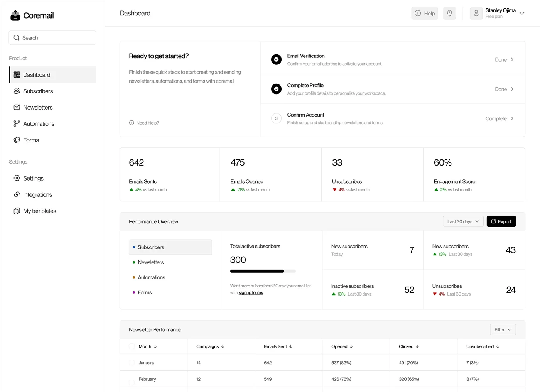Click the Forms icon in sidebar
Screen dimensions: 540x392
coord(17,140)
